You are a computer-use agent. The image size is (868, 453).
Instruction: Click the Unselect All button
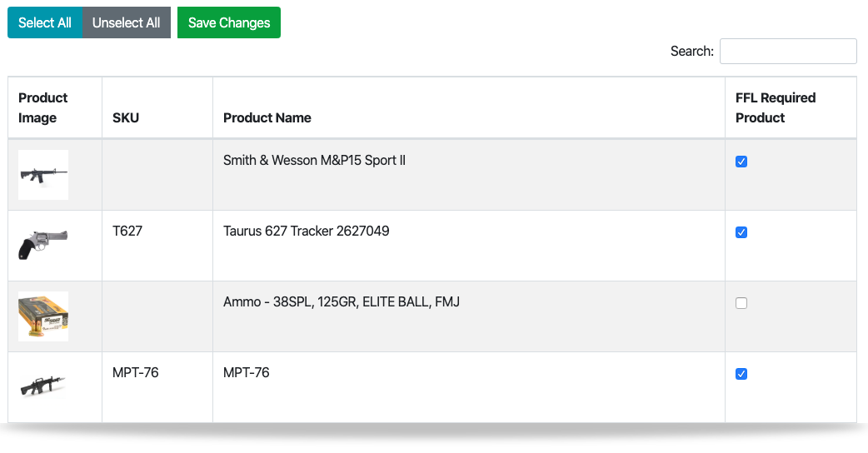pos(127,22)
